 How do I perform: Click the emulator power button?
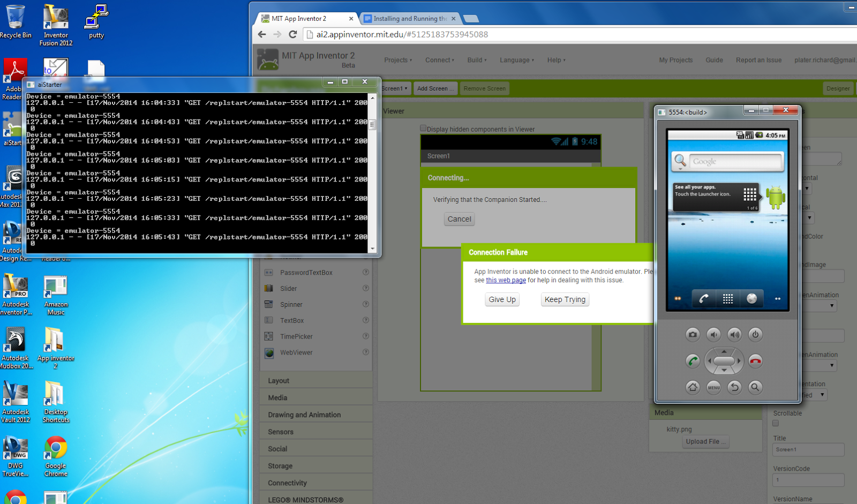pos(755,335)
